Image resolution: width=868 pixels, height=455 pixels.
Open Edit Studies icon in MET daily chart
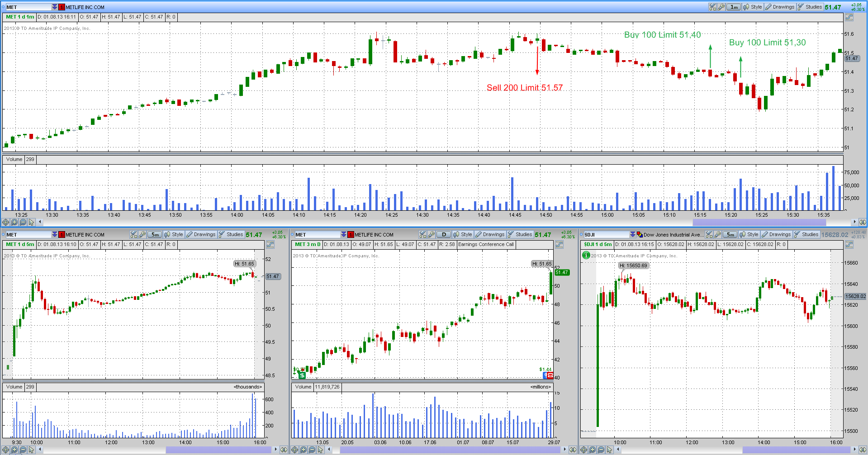point(422,234)
